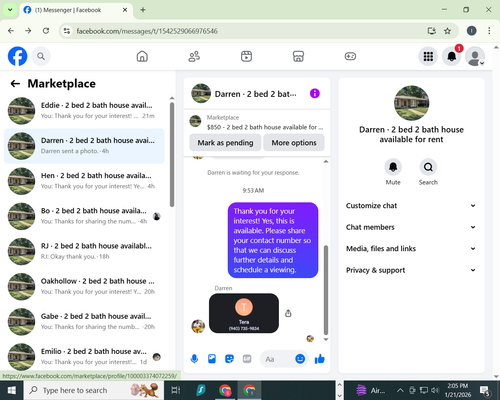
Task: Open the emoji picker in message box
Action: click(x=300, y=359)
